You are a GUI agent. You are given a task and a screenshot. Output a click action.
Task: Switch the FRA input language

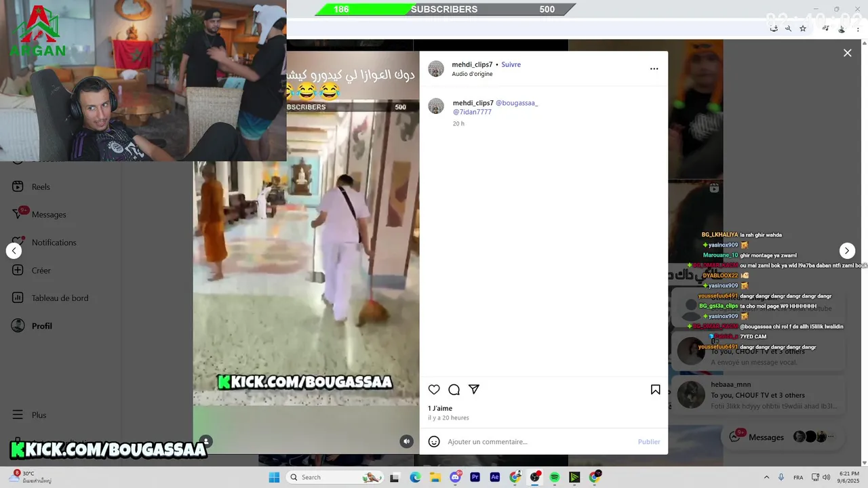point(798,477)
